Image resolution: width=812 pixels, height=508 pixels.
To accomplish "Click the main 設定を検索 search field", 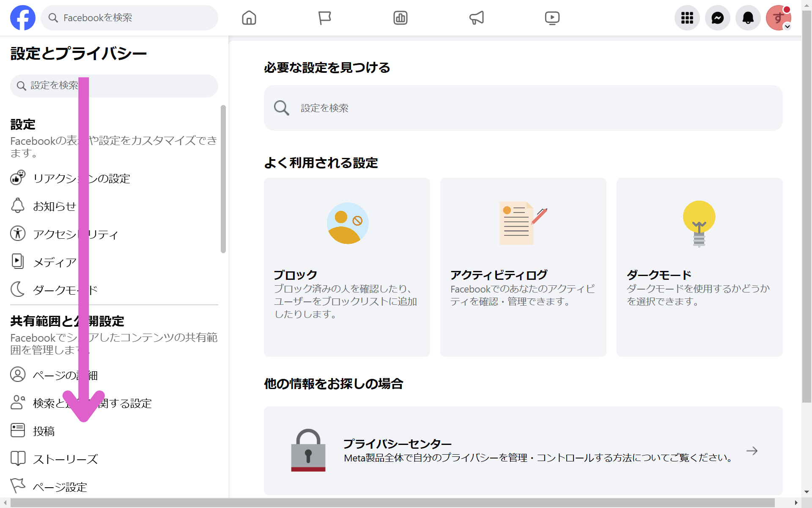I will click(523, 108).
